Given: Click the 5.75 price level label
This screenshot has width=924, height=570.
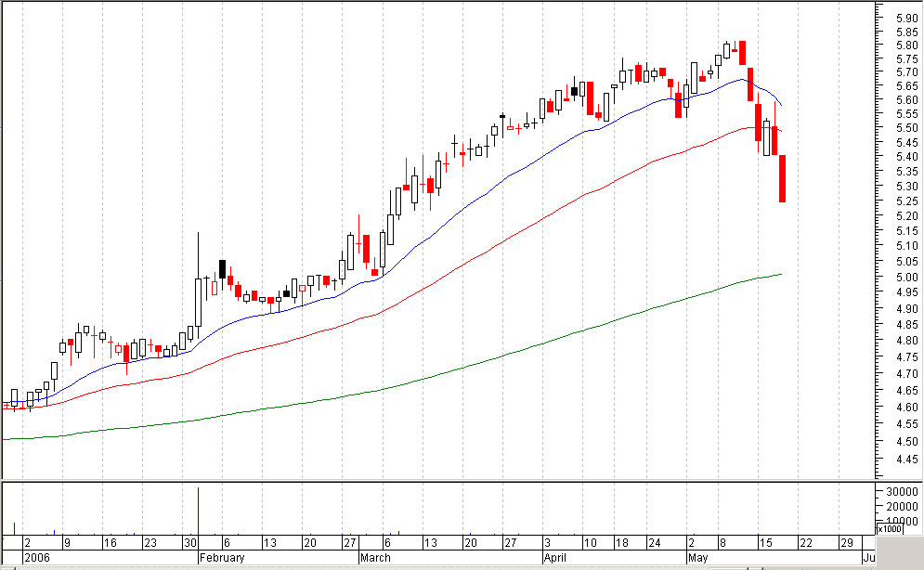Looking at the screenshot, I should click(907, 58).
